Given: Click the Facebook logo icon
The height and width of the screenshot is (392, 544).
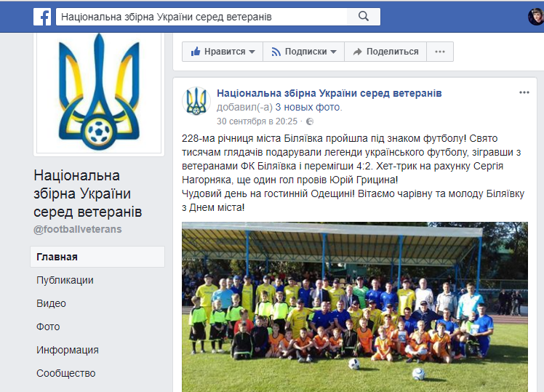Looking at the screenshot, I should point(42,17).
